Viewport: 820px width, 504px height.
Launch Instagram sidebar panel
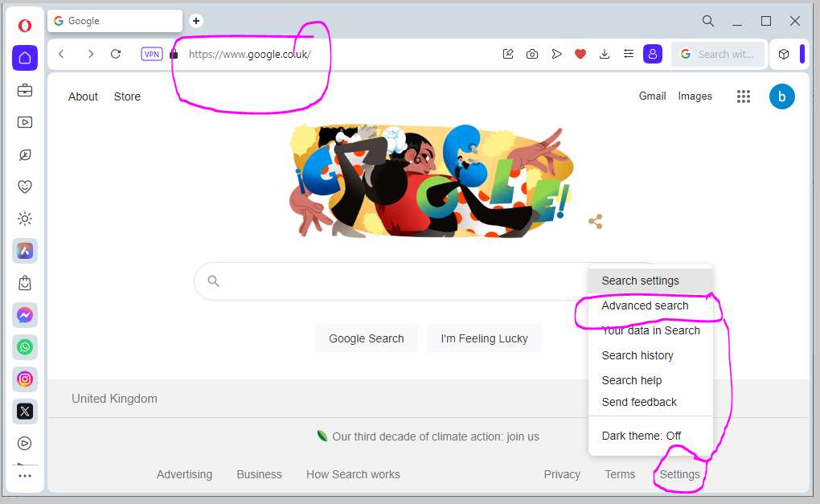(x=25, y=379)
